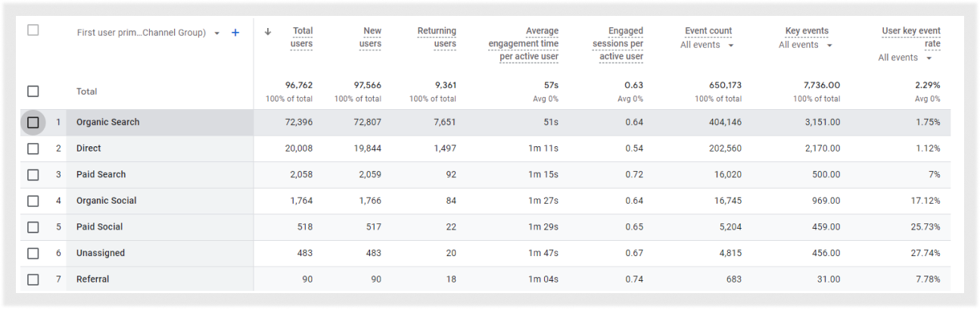The width and height of the screenshot is (980, 309).
Task: Tick the Paid Social row checkbox
Action: [x=33, y=227]
